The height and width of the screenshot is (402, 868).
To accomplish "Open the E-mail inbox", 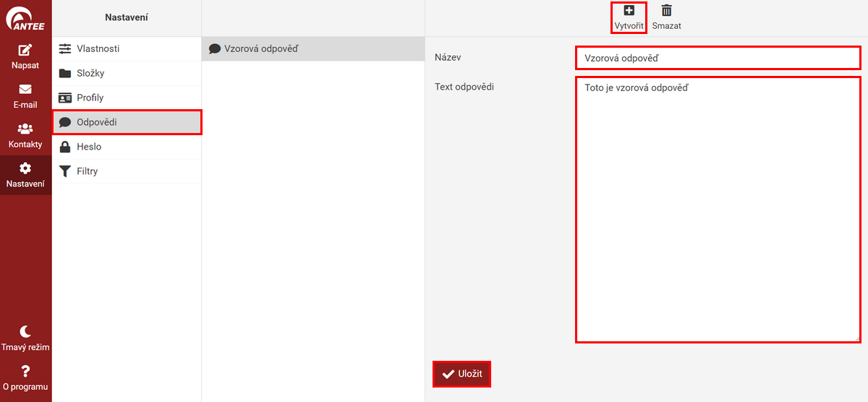I will 25,96.
